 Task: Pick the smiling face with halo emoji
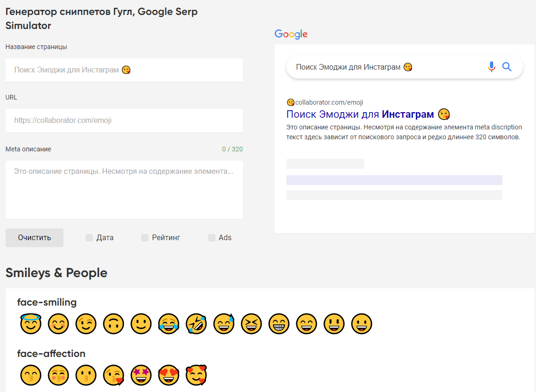31,323
